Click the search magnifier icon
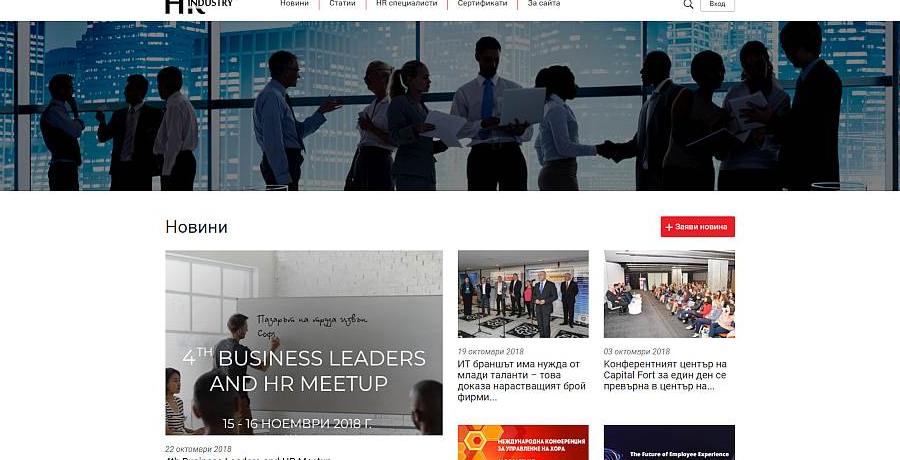Image resolution: width=900 pixels, height=460 pixels. [x=688, y=4]
